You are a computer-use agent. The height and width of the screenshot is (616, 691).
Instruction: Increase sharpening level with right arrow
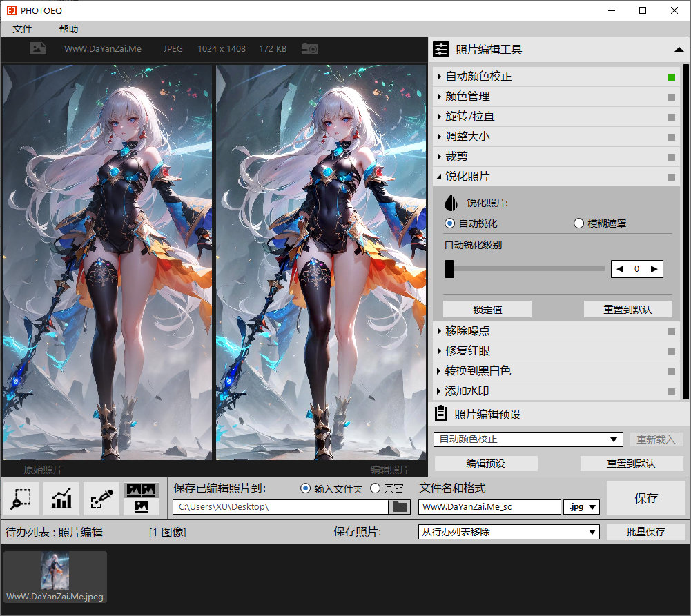point(654,269)
